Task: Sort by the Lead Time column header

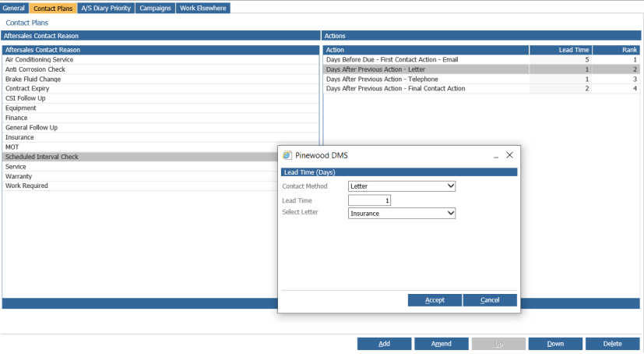Action: [x=561, y=50]
